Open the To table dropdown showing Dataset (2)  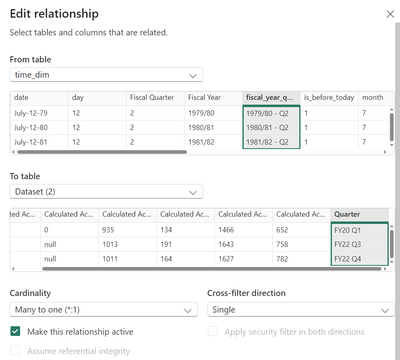[106, 192]
